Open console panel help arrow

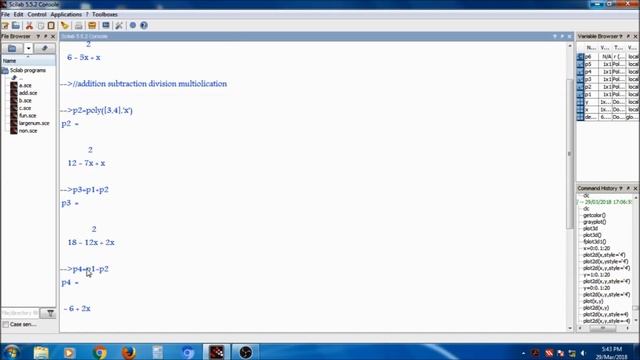coord(555,36)
